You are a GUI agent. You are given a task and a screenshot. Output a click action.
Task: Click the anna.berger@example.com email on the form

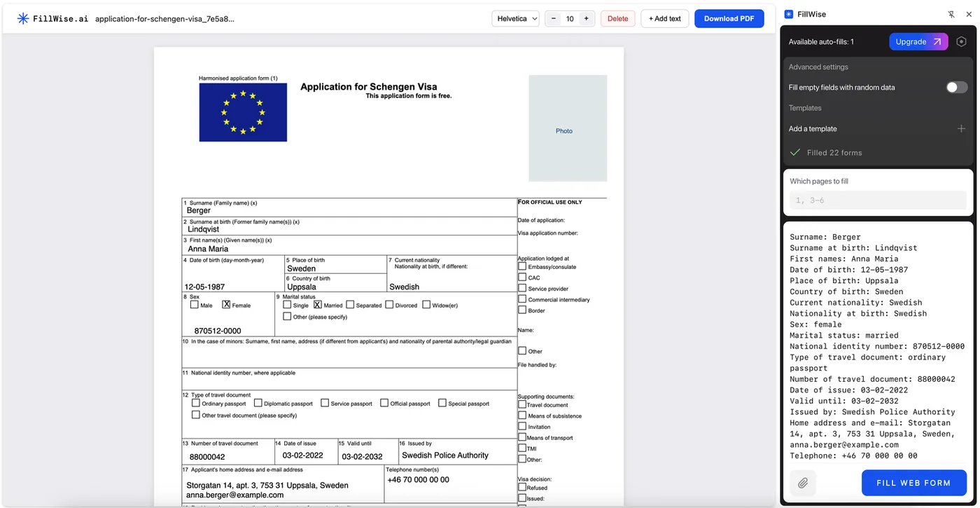(x=235, y=495)
